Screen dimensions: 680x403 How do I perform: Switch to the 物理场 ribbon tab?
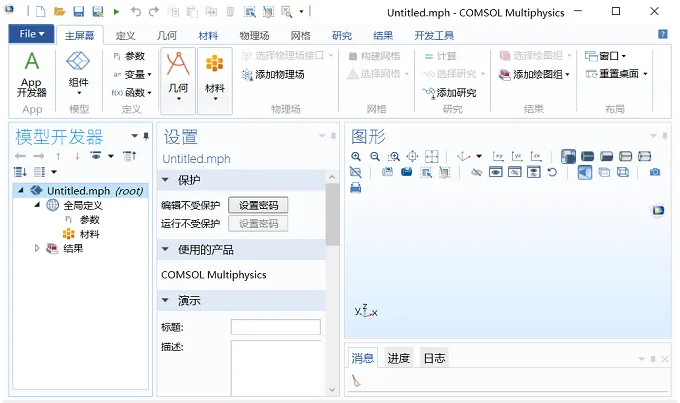pos(254,36)
